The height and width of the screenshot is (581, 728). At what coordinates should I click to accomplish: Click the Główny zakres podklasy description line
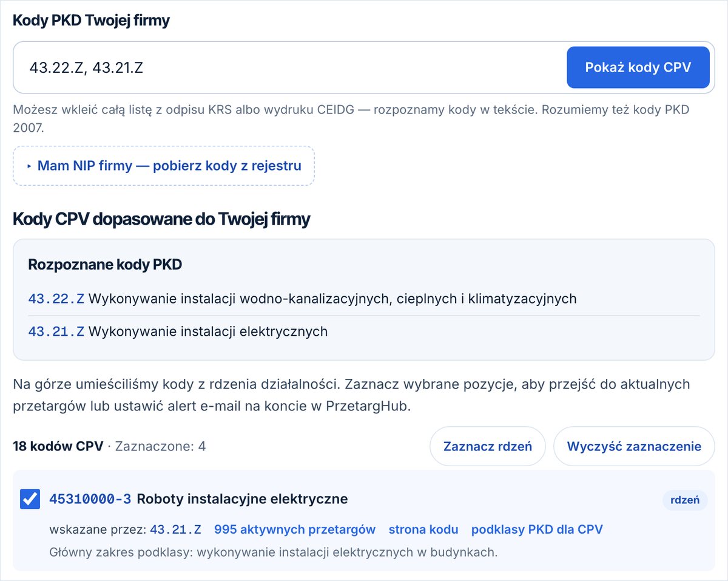[x=274, y=552]
